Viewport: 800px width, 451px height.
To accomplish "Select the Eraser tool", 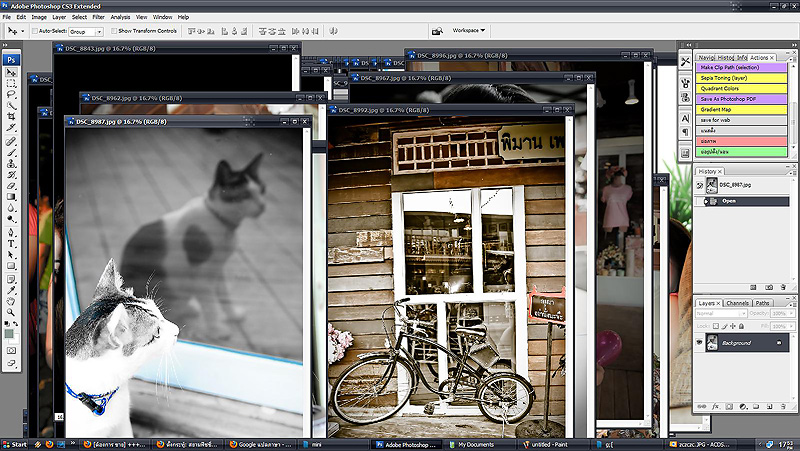I will pos(11,186).
